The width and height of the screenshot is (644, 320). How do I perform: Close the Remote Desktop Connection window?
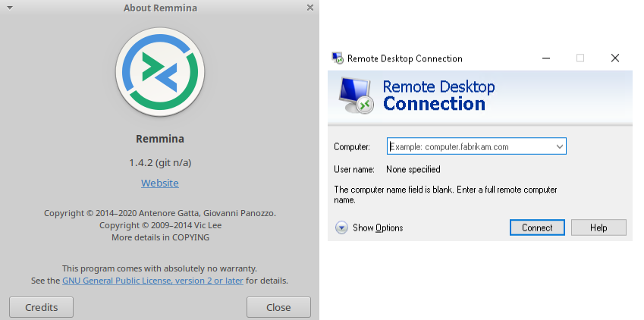click(x=615, y=58)
